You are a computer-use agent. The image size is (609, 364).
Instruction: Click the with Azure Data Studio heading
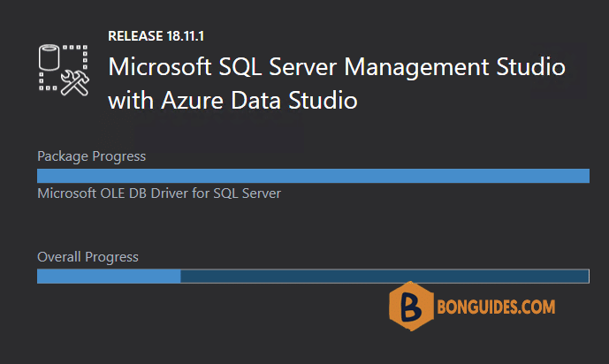[232, 101]
